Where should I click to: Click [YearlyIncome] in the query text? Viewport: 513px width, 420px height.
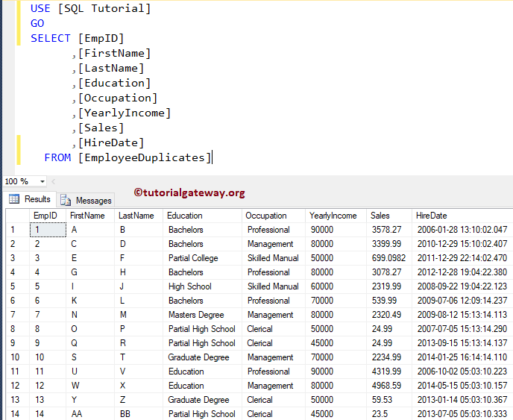pyautogui.click(x=125, y=113)
